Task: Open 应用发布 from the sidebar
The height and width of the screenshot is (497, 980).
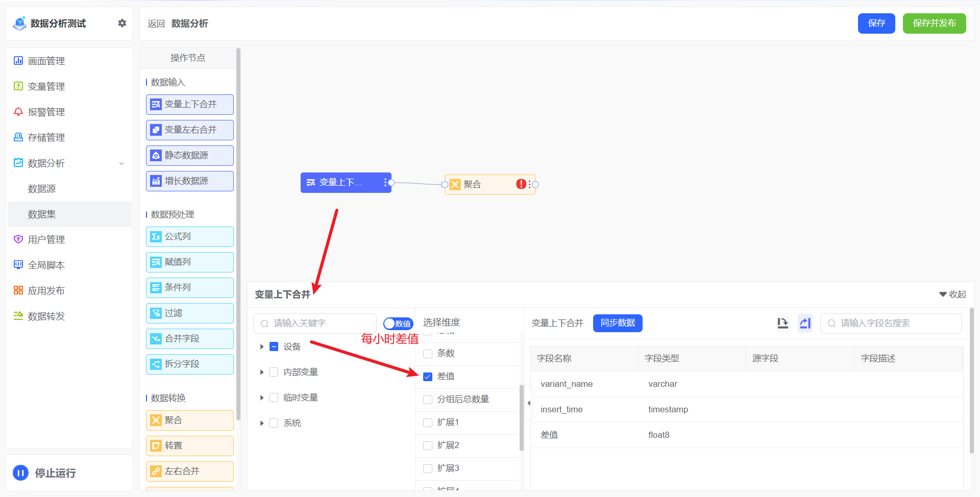Action: (46, 290)
